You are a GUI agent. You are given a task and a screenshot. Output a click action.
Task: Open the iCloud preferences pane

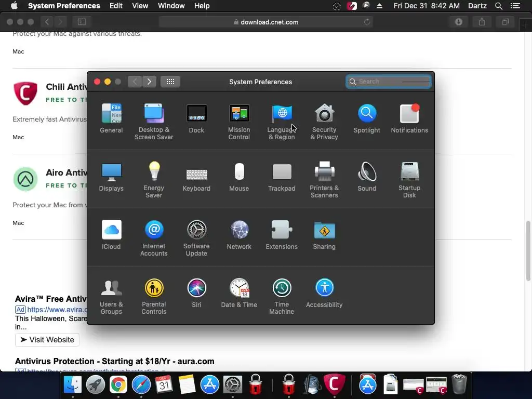pos(111,234)
